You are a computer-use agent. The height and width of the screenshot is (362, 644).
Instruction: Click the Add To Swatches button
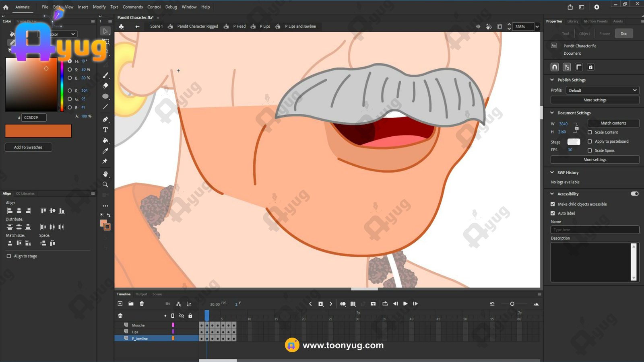(x=28, y=147)
